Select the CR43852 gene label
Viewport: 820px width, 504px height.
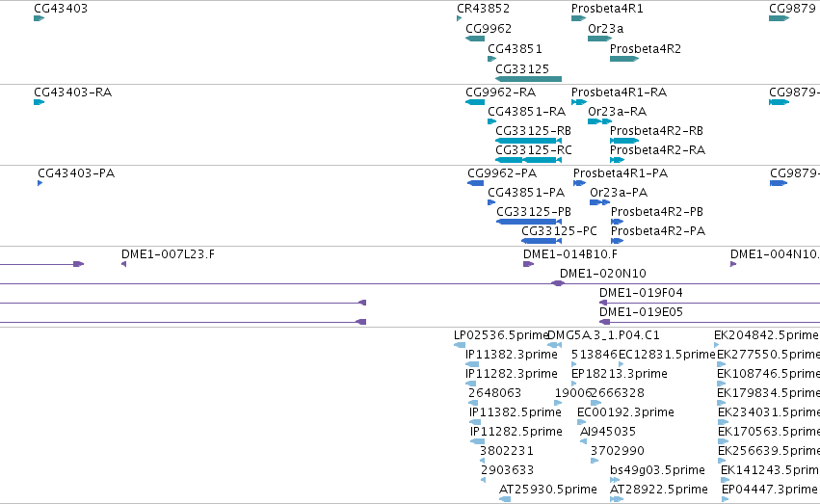[x=483, y=9]
